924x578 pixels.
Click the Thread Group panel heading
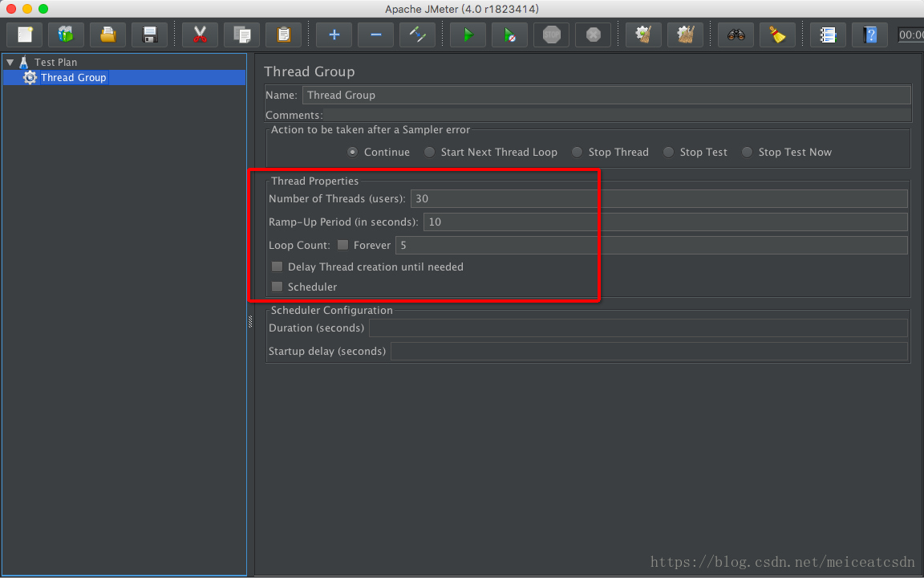310,71
